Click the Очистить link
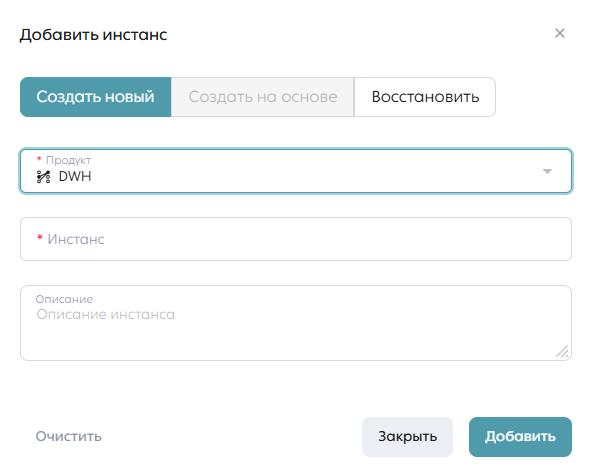Viewport: 589px width, 475px height. 68,437
